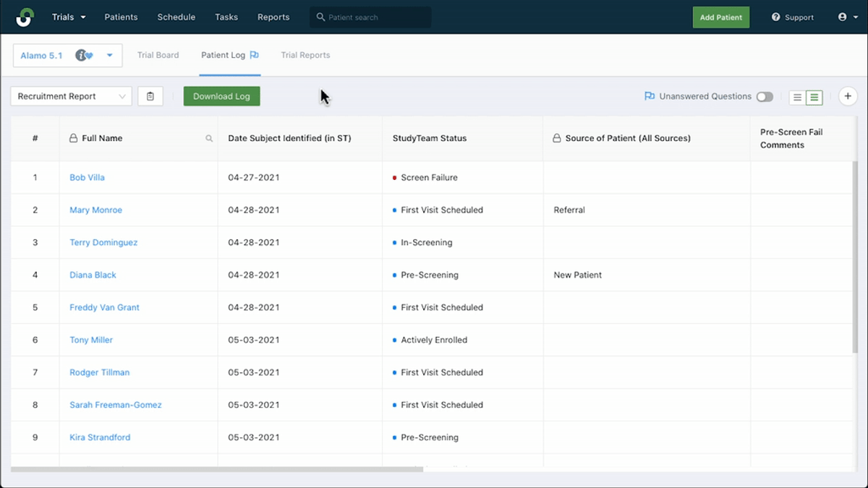
Task: Select the Patient Log tab
Action: pyautogui.click(x=230, y=55)
